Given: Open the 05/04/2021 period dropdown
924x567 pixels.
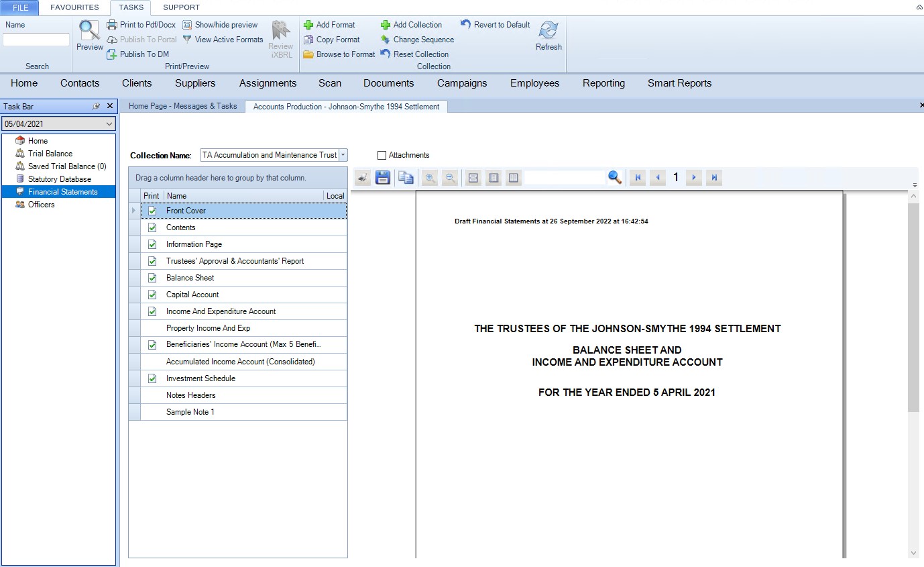Looking at the screenshot, I should click(x=110, y=124).
